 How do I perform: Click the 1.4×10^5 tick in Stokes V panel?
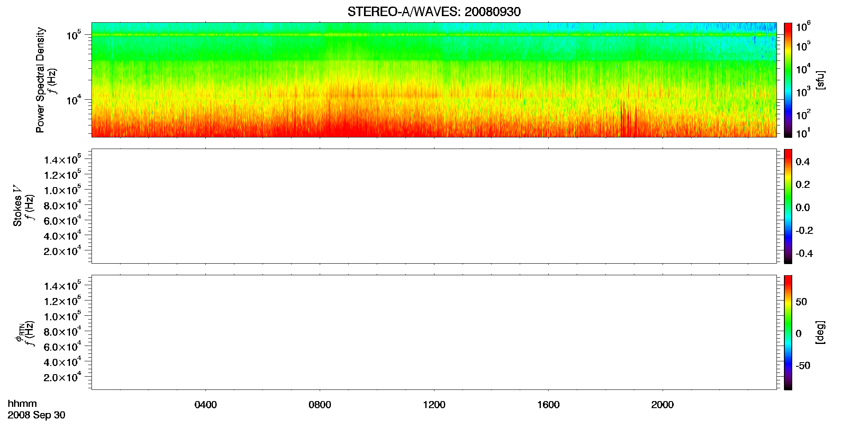click(x=63, y=159)
